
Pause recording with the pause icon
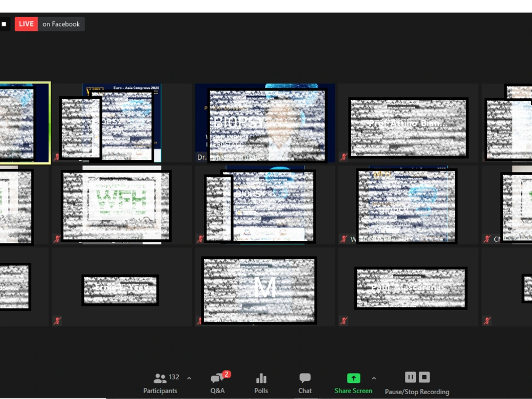(410, 377)
